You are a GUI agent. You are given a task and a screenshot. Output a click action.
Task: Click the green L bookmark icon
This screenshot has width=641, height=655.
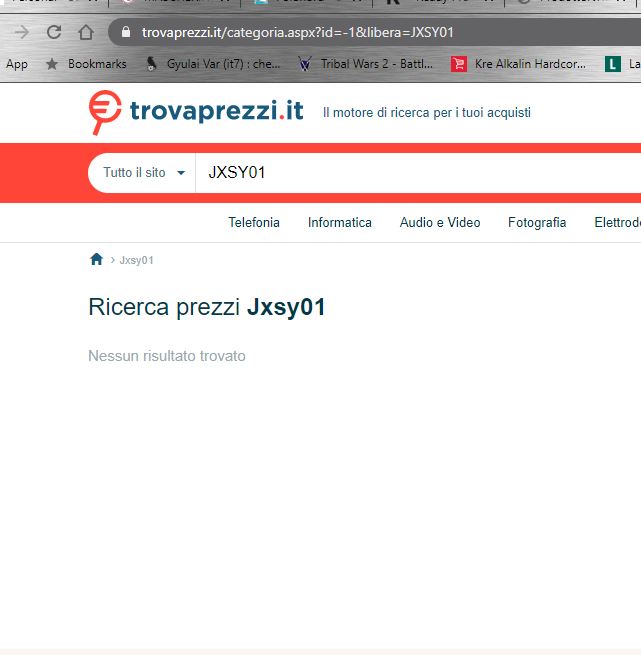tap(613, 64)
